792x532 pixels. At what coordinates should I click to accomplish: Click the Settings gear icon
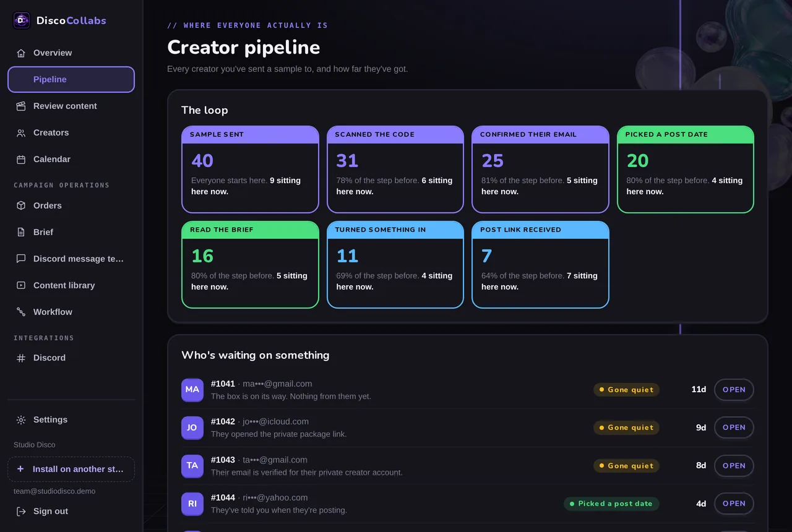point(21,420)
